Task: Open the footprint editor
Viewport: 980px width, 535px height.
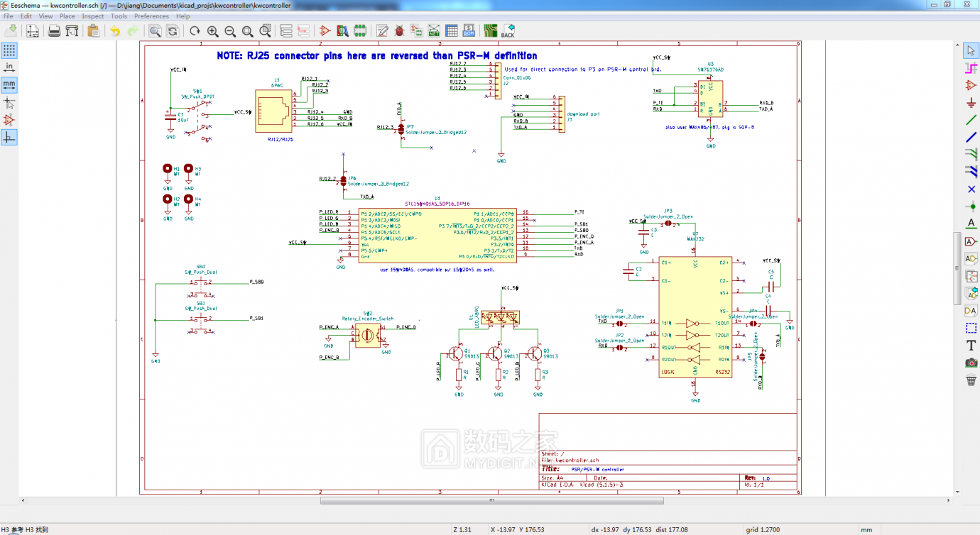Action: tap(360, 31)
